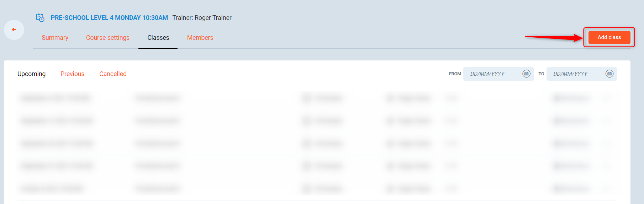Click the Trainer: Roger Trainer text
644x204 pixels.
click(x=202, y=18)
